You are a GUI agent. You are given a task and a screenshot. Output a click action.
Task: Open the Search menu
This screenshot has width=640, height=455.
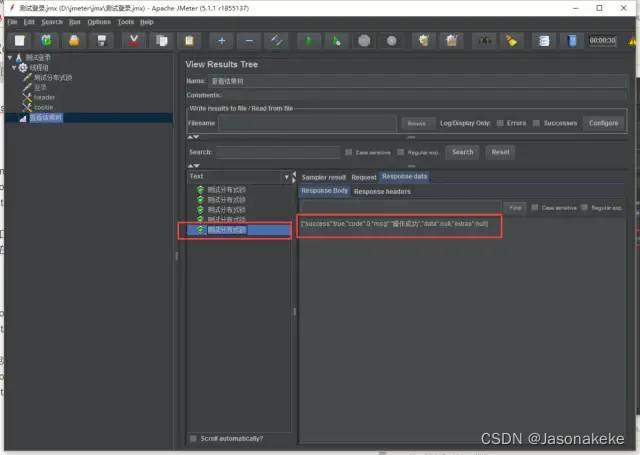tap(52, 22)
